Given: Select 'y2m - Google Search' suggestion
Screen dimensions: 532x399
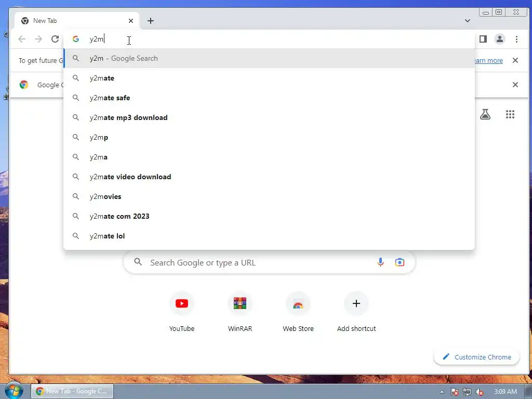Looking at the screenshot, I should tap(269, 58).
